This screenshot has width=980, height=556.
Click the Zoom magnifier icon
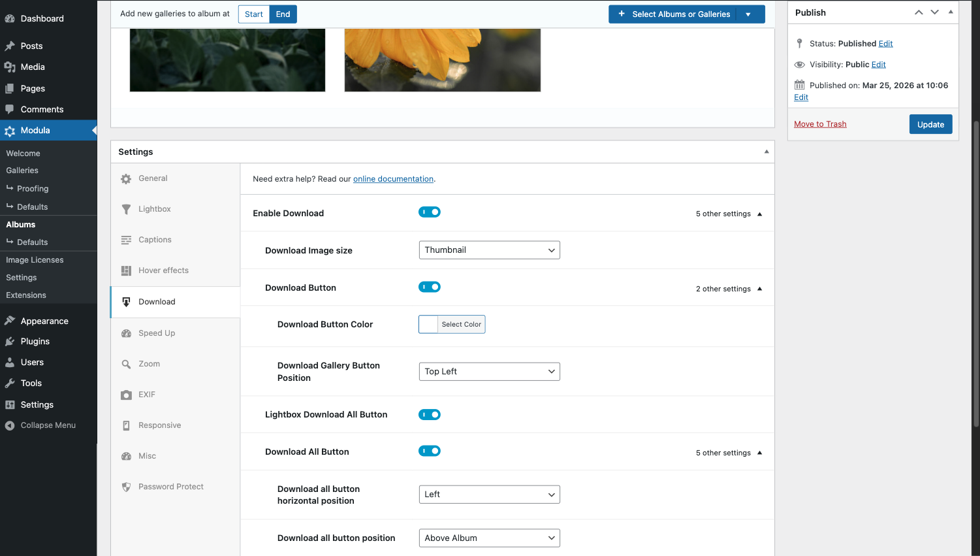126,364
